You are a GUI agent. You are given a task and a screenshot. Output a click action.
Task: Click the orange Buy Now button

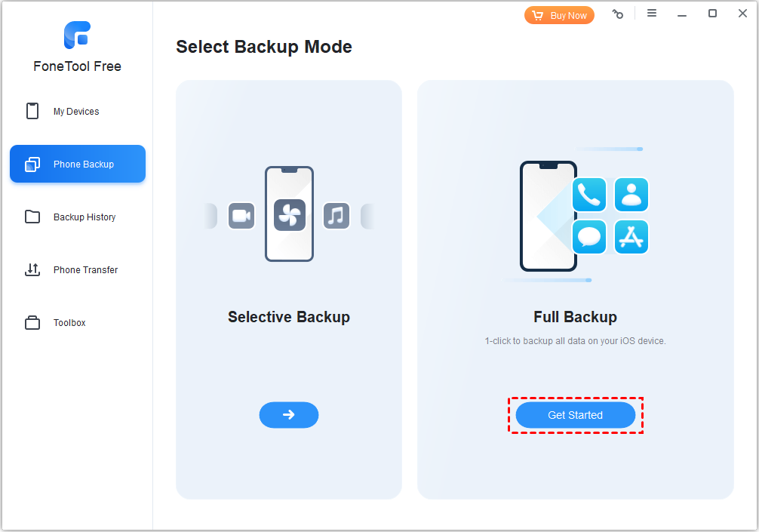(x=559, y=15)
